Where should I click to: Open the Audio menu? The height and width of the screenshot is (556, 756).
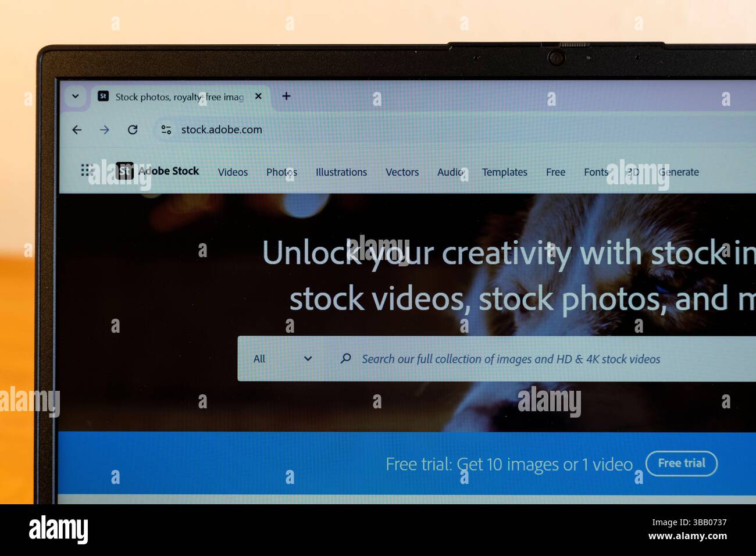[x=451, y=172]
